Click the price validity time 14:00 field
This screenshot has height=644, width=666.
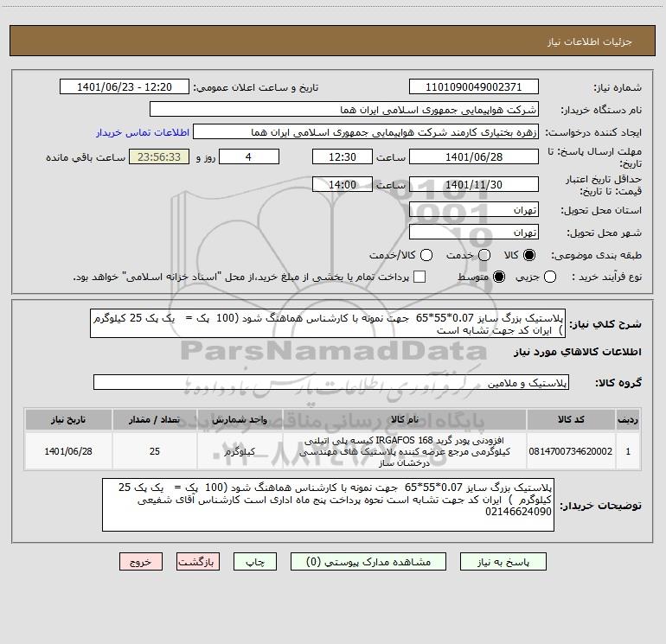pos(343,184)
